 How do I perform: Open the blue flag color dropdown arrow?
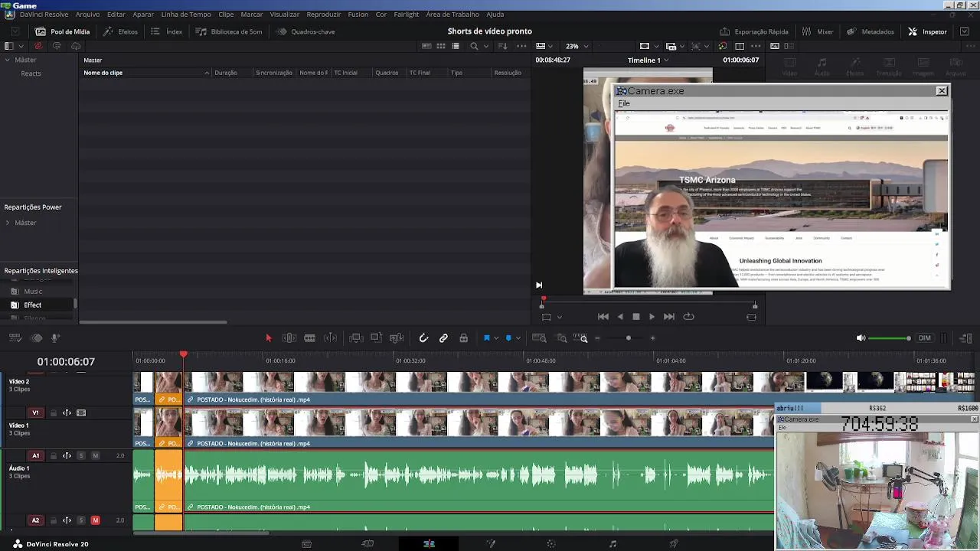496,338
